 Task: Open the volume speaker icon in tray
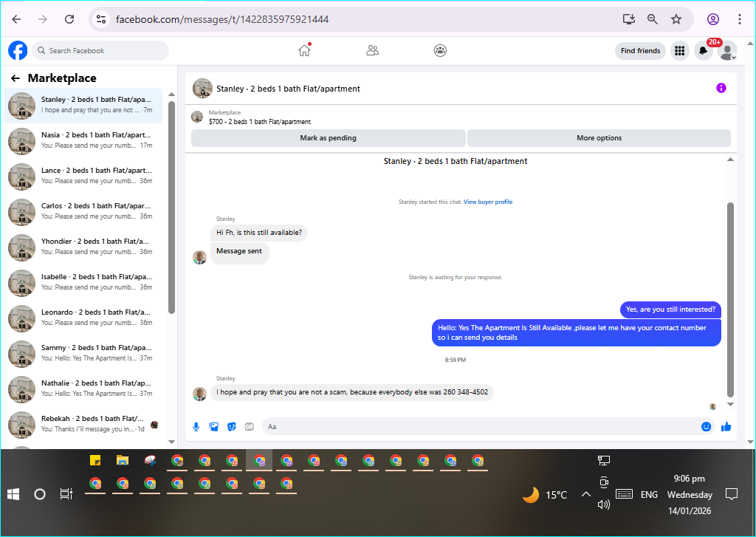[604, 504]
